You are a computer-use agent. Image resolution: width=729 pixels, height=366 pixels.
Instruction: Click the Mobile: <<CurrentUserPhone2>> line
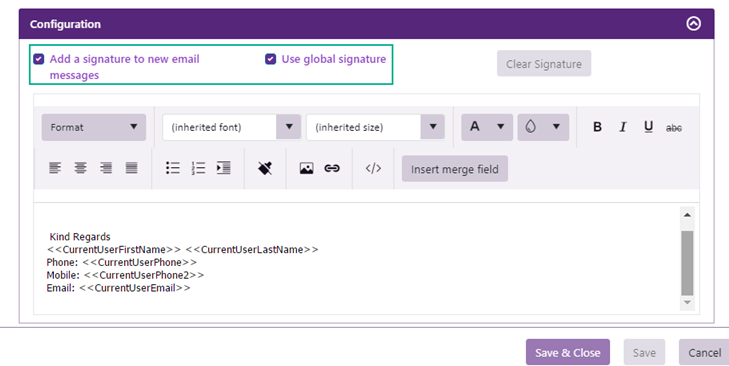point(125,275)
